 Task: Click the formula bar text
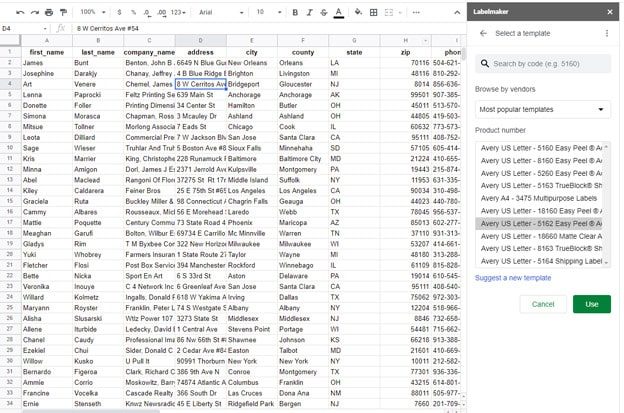(108, 29)
